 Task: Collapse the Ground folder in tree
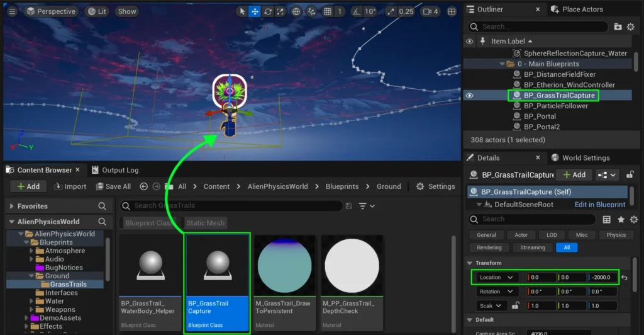point(31,276)
